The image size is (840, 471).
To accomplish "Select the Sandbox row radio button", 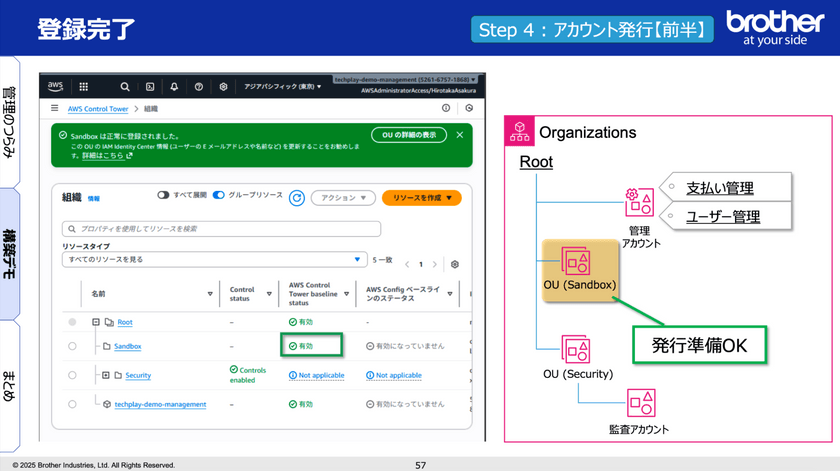I will 72,346.
